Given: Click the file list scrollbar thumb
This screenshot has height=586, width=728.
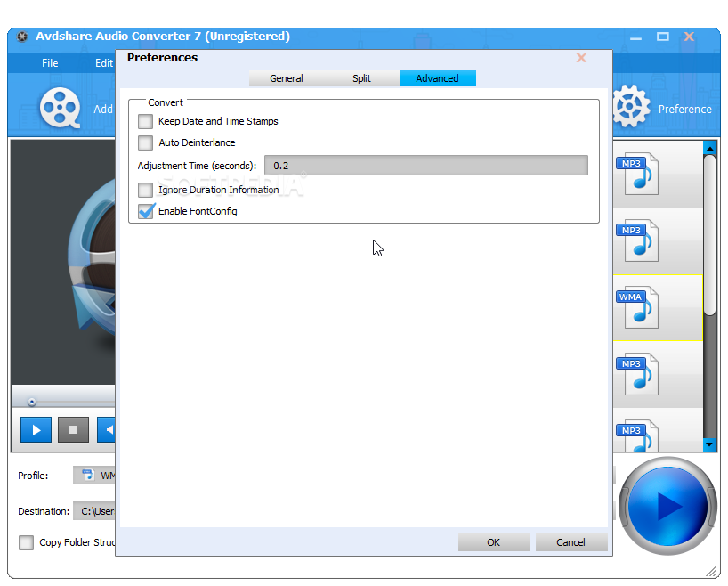Looking at the screenshot, I should click(x=709, y=236).
